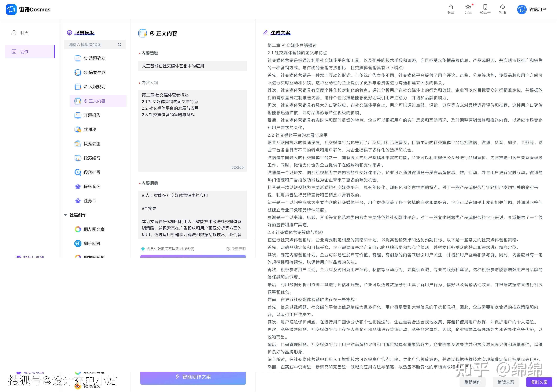This screenshot has height=392, width=557.
Task: Click the 内容大纲 text area
Action: (x=192, y=131)
